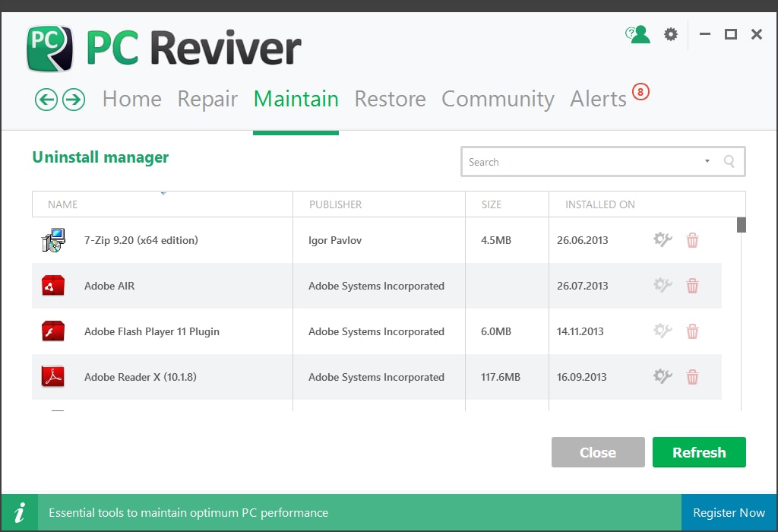
Task: Expand the search box dropdown arrow
Action: point(707,161)
